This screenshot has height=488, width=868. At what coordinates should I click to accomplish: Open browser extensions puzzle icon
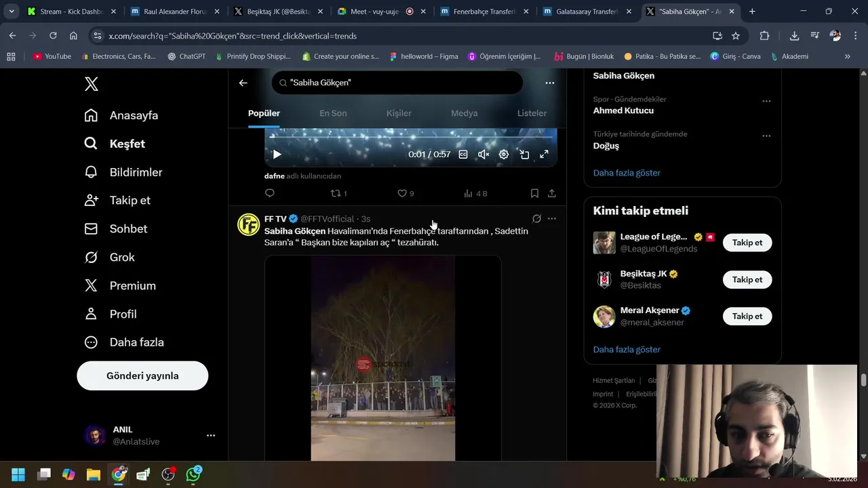point(764,36)
